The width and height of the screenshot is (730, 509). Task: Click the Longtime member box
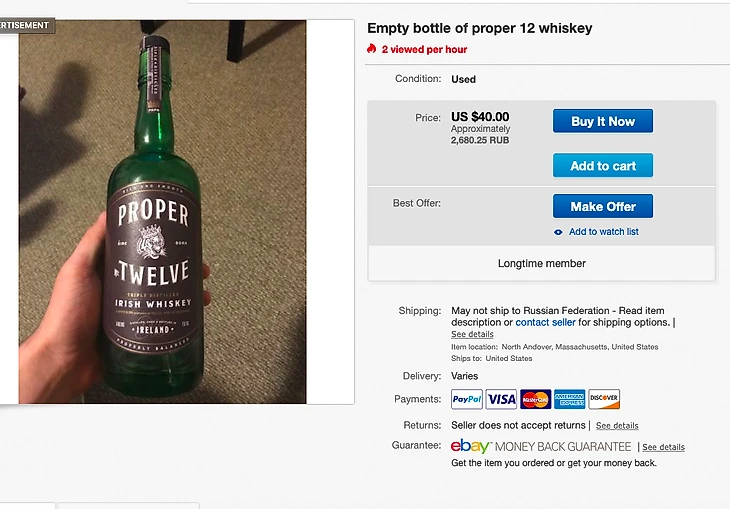pos(542,263)
